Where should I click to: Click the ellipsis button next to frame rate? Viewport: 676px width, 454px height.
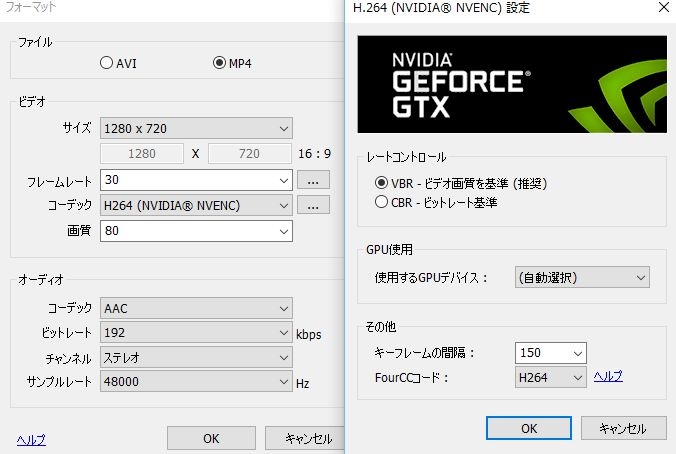click(313, 180)
